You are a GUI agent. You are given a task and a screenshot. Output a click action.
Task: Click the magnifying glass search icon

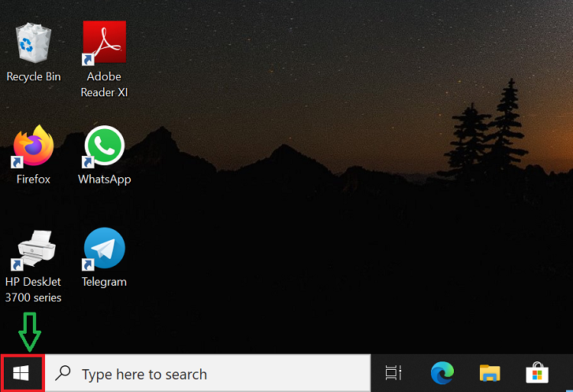64,374
